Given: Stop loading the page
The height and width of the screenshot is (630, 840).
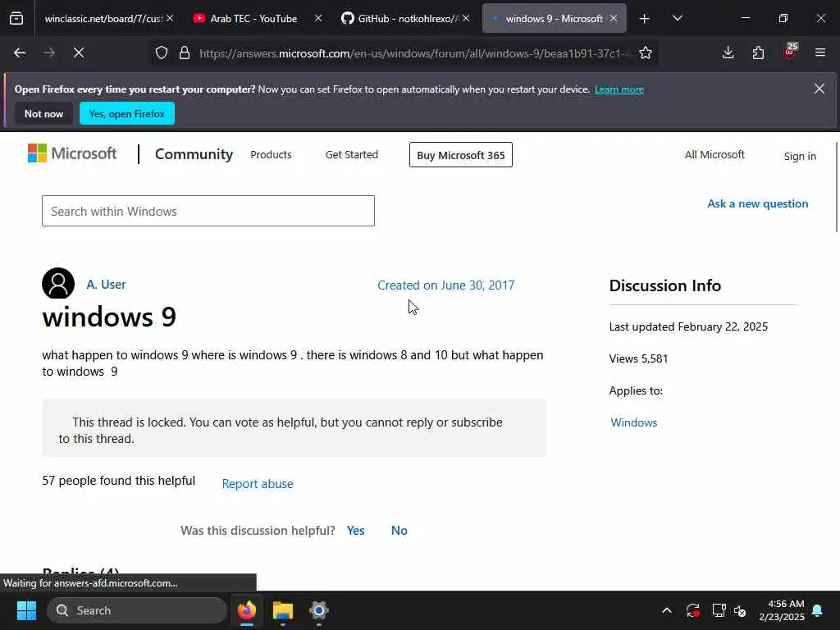Looking at the screenshot, I should click(79, 52).
